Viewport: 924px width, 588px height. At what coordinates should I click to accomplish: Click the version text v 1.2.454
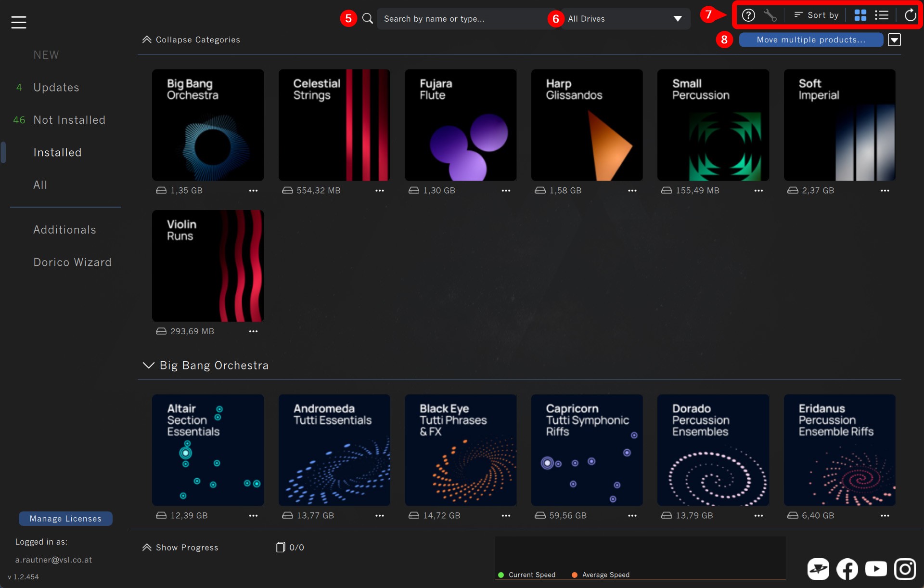click(x=24, y=577)
